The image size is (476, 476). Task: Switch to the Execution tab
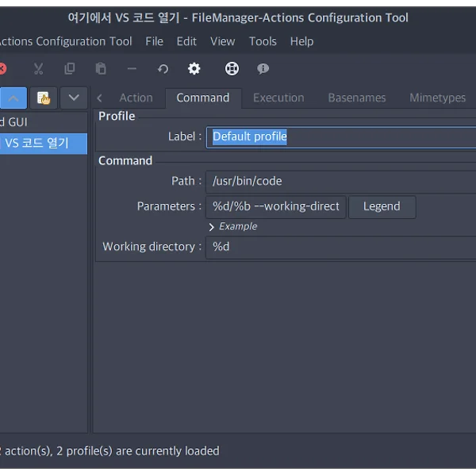click(x=278, y=98)
